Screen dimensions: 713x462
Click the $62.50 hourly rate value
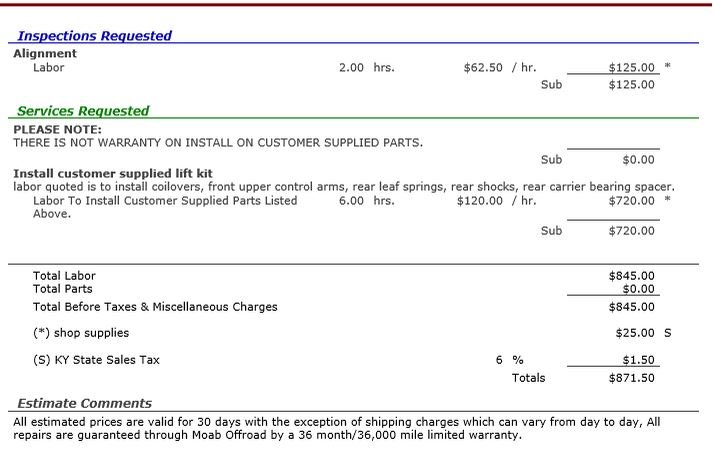click(483, 68)
